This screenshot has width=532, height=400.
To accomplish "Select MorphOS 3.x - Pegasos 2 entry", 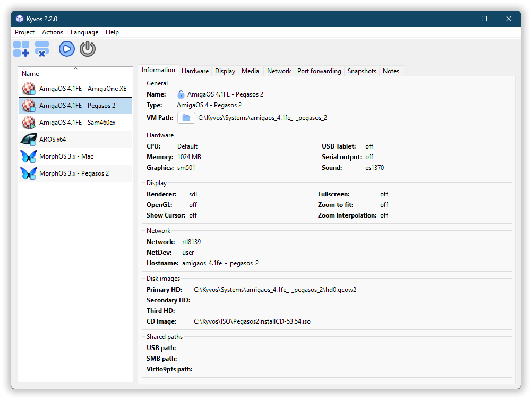I will (75, 173).
